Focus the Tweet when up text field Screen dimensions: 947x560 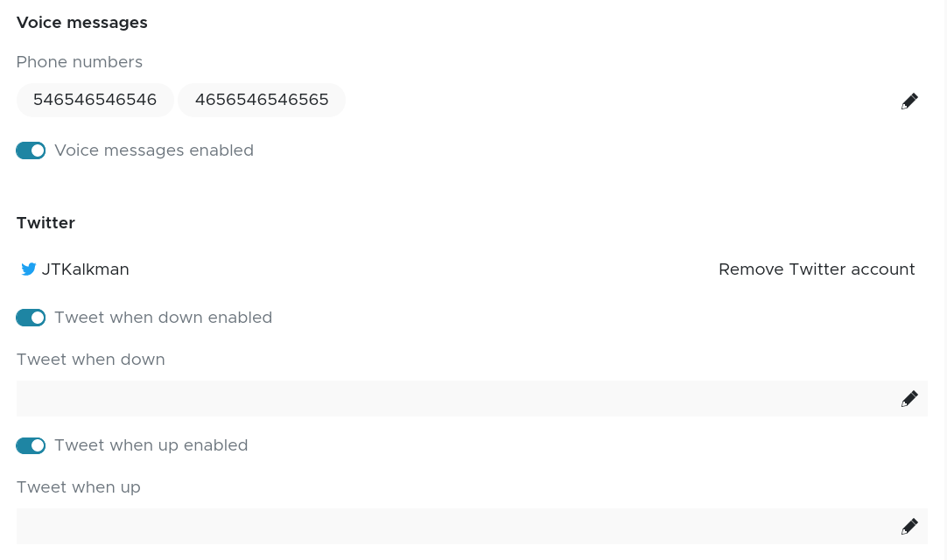[455, 527]
